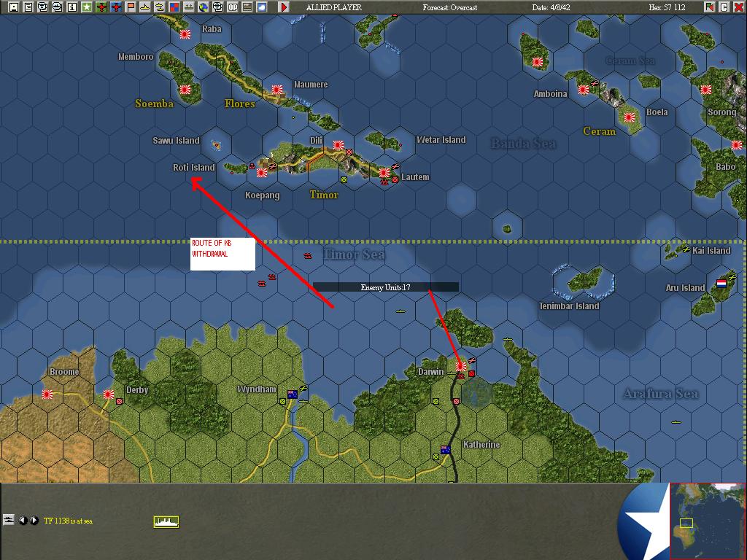The width and height of the screenshot is (747, 560).
Task: Click the crosshair target toolbar icon
Action: pos(217,7)
